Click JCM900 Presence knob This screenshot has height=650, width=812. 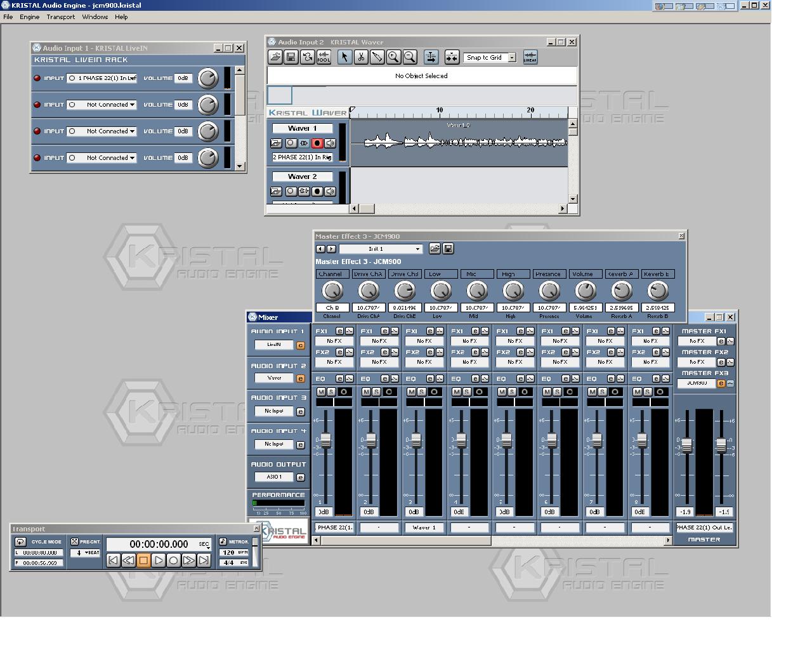(549, 291)
